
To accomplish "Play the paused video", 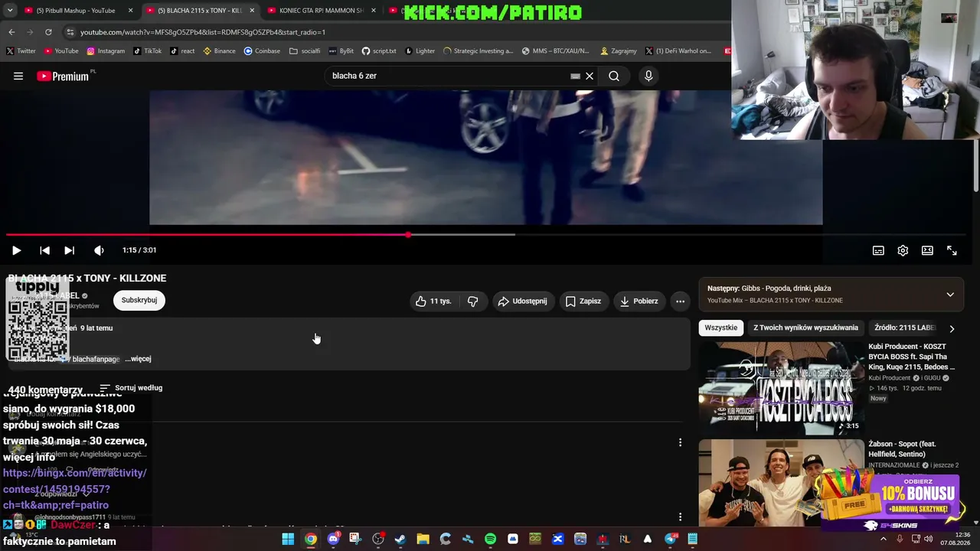I will pos(16,250).
